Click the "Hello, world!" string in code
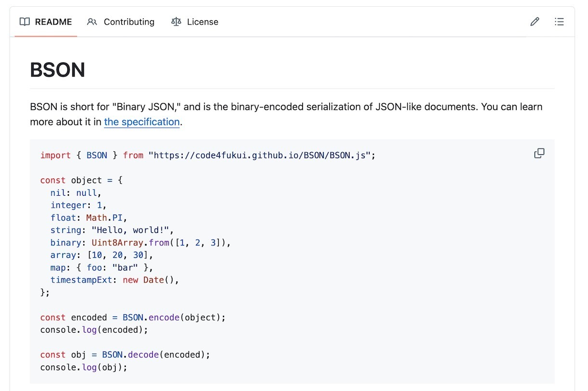Viewport: 588px width, 391px height. (x=132, y=230)
